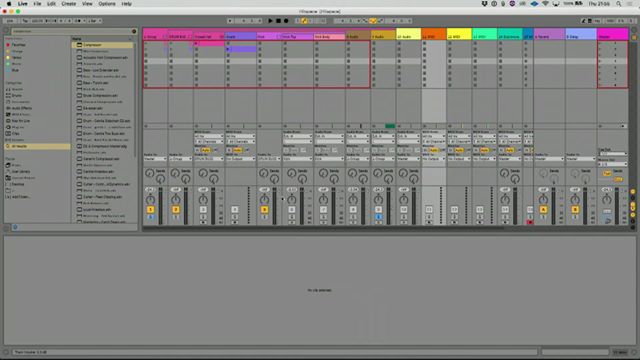Select EQ & Compressor Master preset
The width and height of the screenshot is (640, 360).
[104, 146]
